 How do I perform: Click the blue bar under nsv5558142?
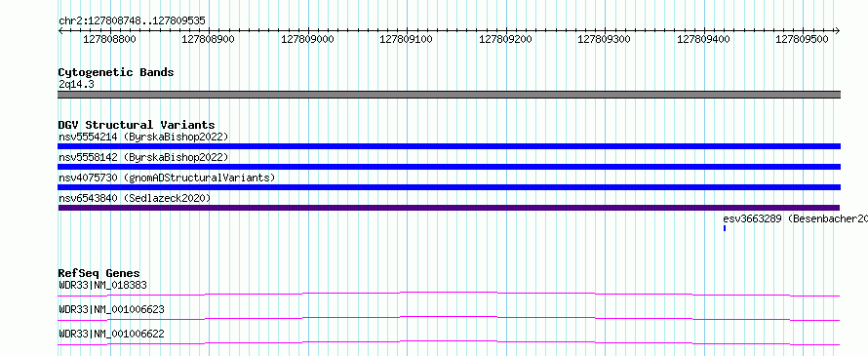[x=449, y=167]
